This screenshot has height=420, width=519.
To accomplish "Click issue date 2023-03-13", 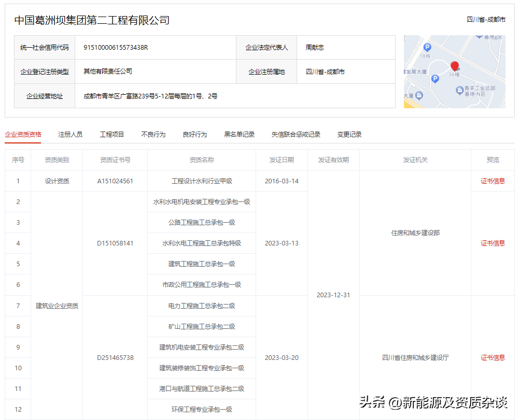I will 282,243.
